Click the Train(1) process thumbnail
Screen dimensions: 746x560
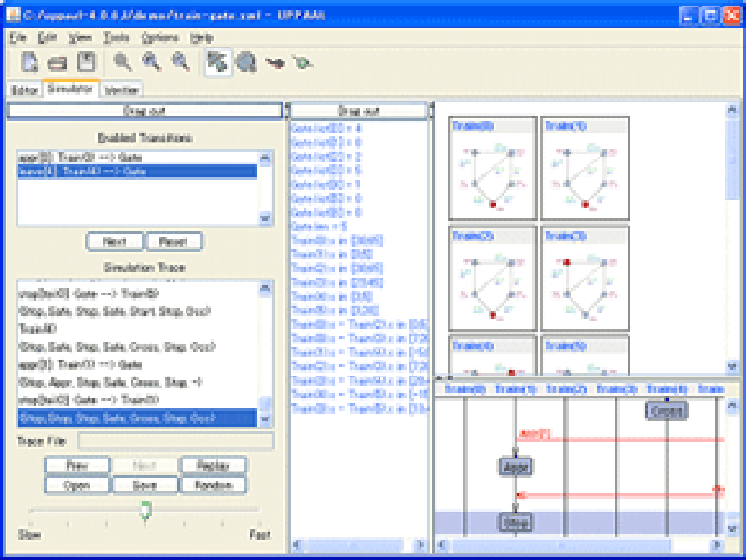[586, 168]
